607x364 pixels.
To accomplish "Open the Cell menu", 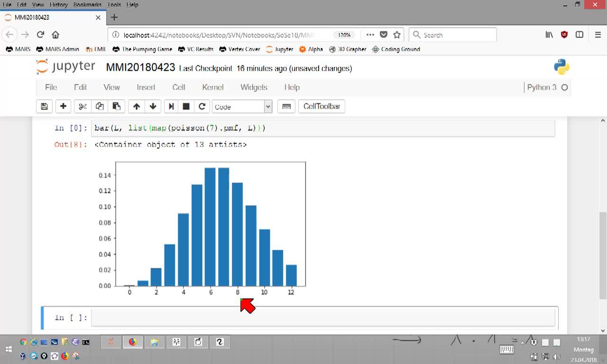I will 179,87.
